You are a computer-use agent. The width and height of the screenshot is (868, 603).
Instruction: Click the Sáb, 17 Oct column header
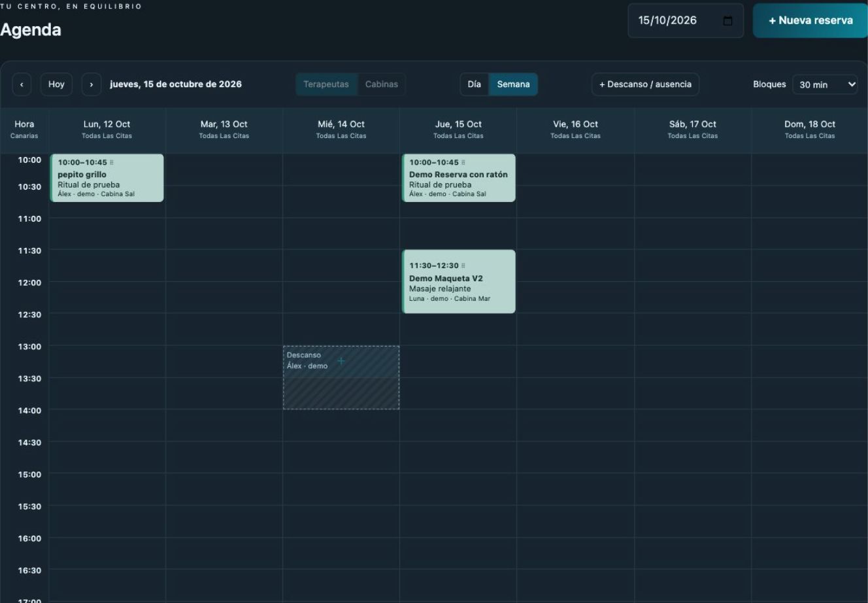click(x=693, y=129)
